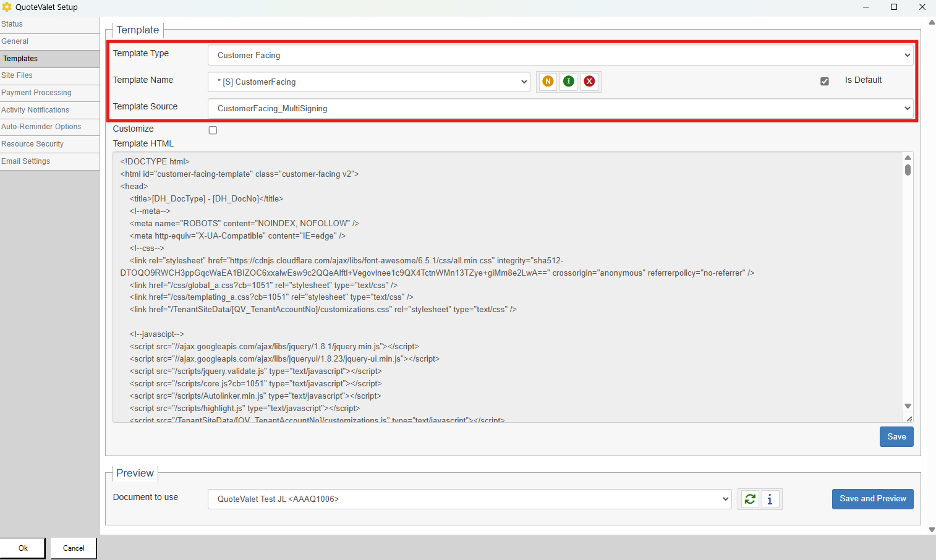936x560 pixels.
Task: Click the green refresh documents icon
Action: [750, 499]
